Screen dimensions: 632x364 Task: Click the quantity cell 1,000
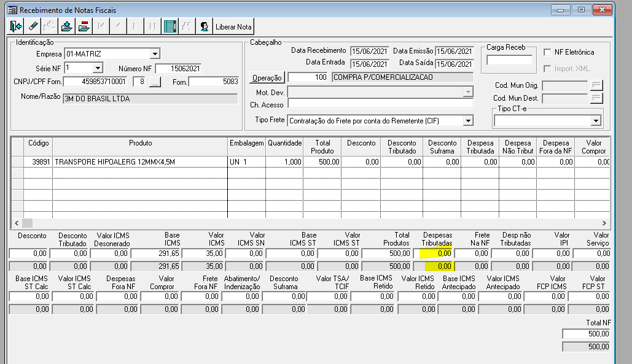point(284,162)
